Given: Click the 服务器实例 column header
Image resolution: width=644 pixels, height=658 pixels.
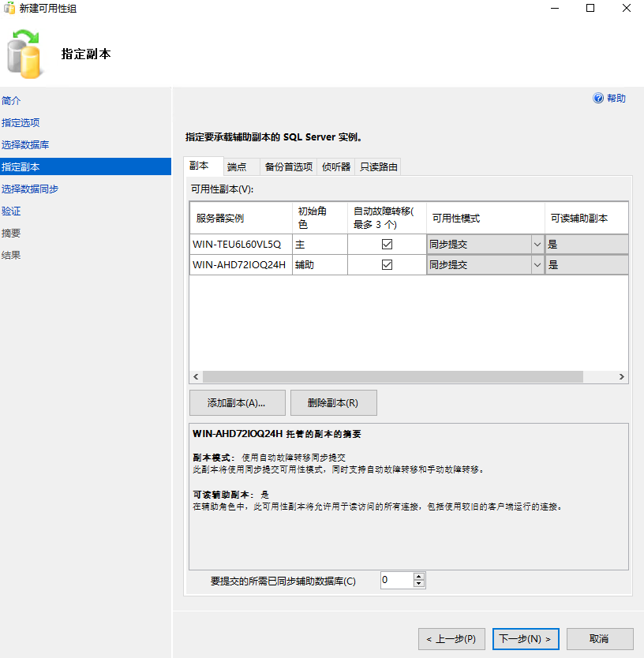Looking at the screenshot, I should [241, 219].
